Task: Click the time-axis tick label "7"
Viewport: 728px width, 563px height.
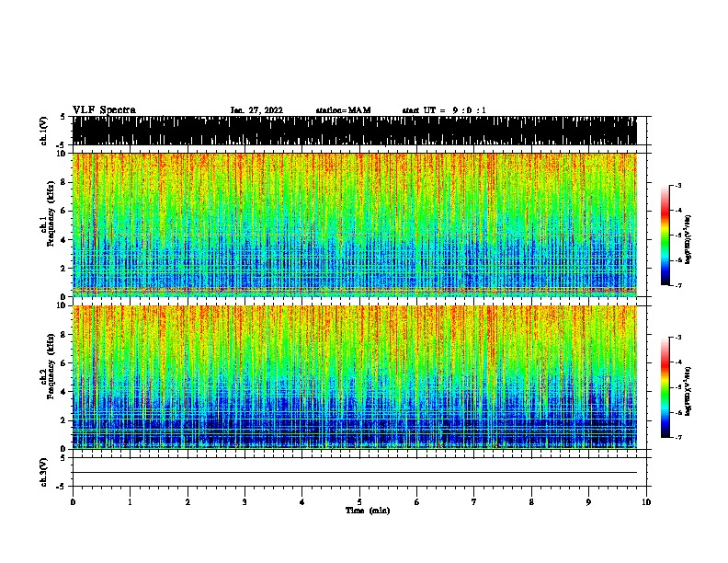Action: coord(474,502)
